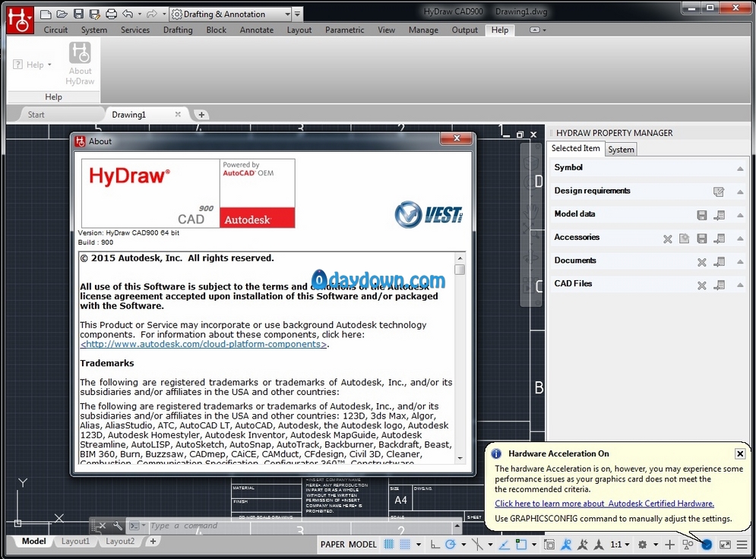Viewport: 756px width, 559px height.
Task: Collapse the CAD Files section
Action: [x=740, y=285]
